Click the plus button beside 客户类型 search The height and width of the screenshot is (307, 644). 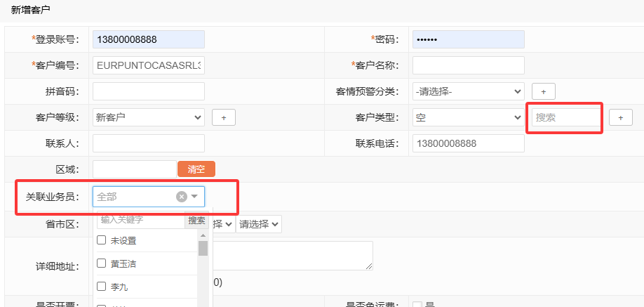click(620, 117)
